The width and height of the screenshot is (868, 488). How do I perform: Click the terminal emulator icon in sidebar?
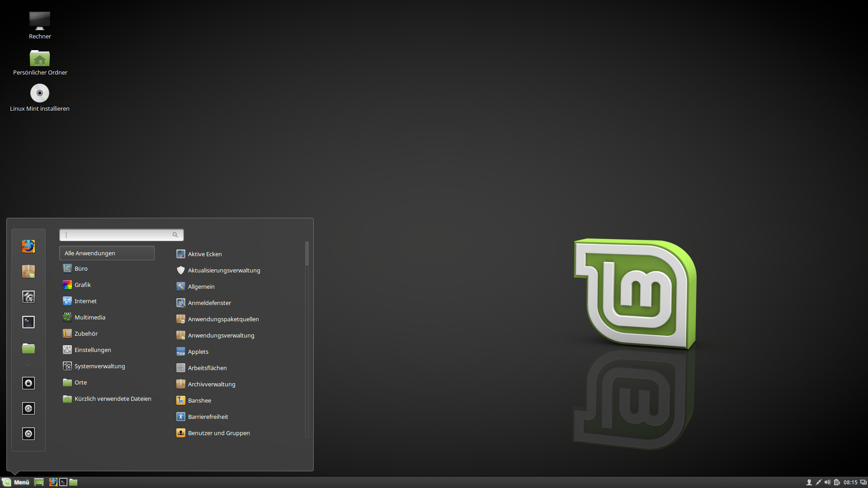click(28, 322)
